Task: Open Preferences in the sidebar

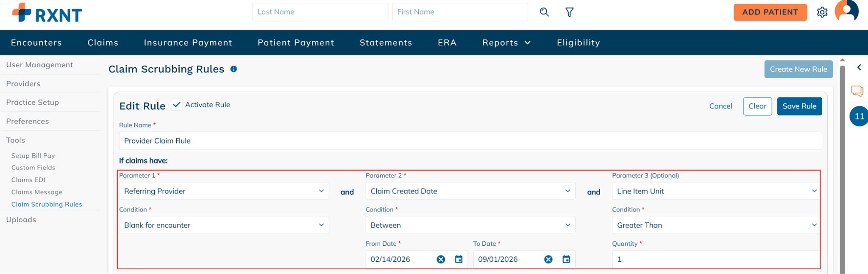Action: tap(28, 122)
